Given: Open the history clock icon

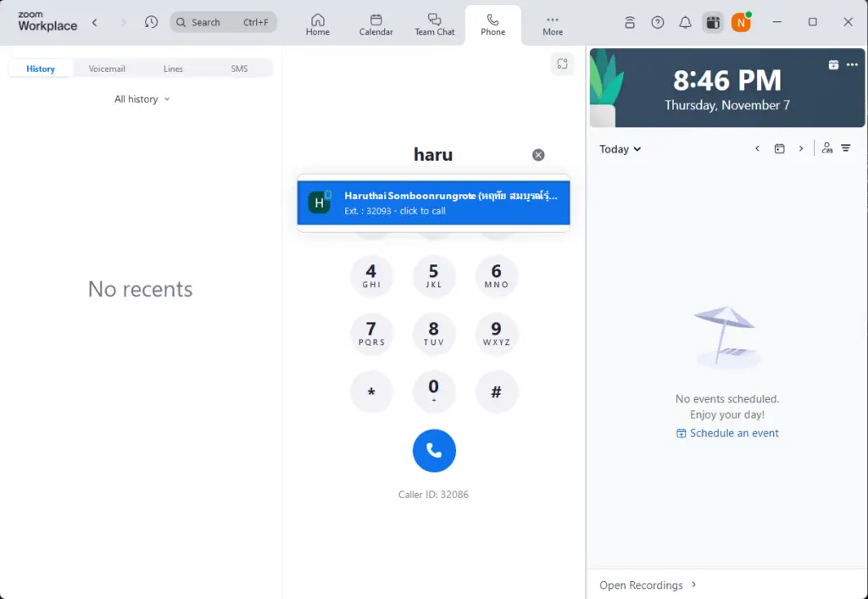Looking at the screenshot, I should (151, 22).
